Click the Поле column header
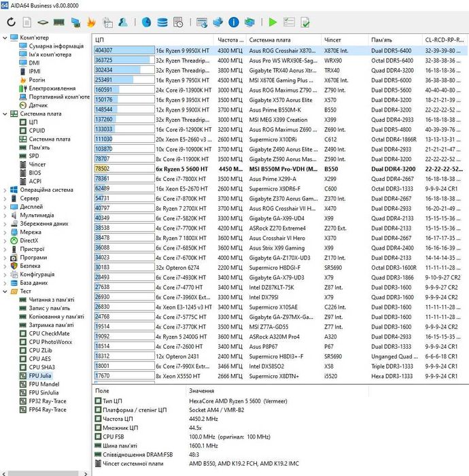The image size is (469, 476). [x=139, y=391]
